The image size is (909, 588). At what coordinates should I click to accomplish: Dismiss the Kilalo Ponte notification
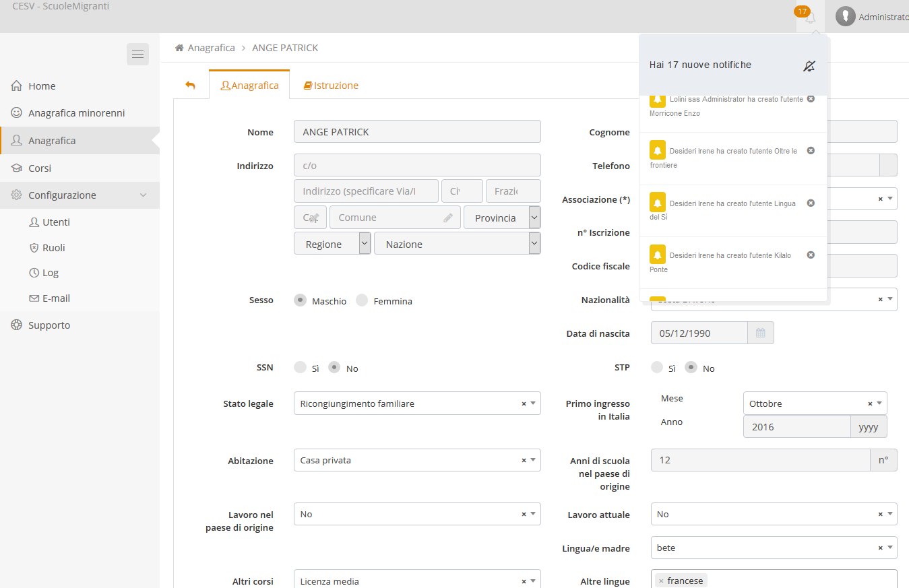[811, 255]
